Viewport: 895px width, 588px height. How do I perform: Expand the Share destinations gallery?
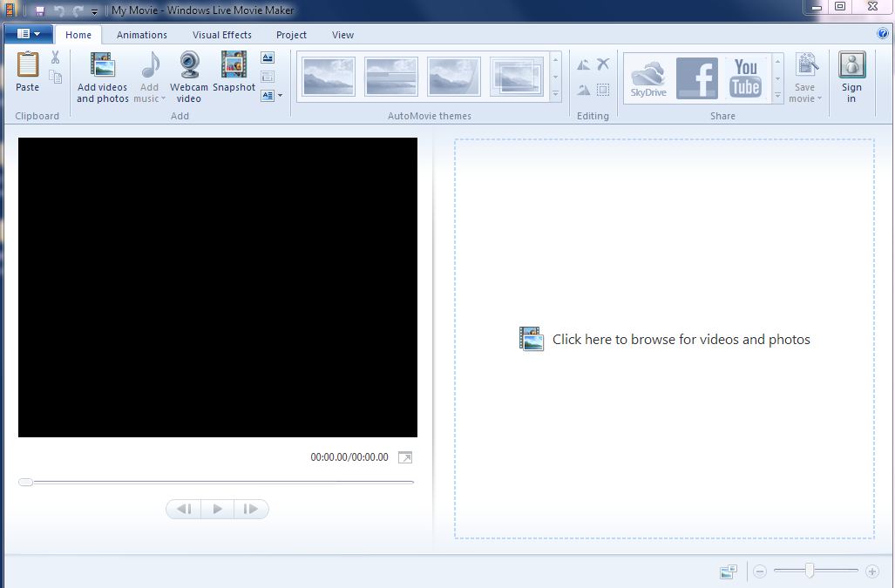778,94
